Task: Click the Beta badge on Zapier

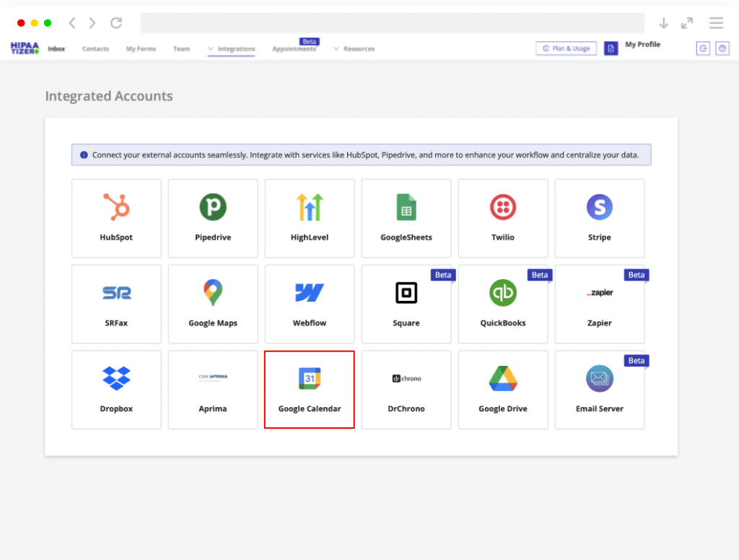Action: [637, 275]
